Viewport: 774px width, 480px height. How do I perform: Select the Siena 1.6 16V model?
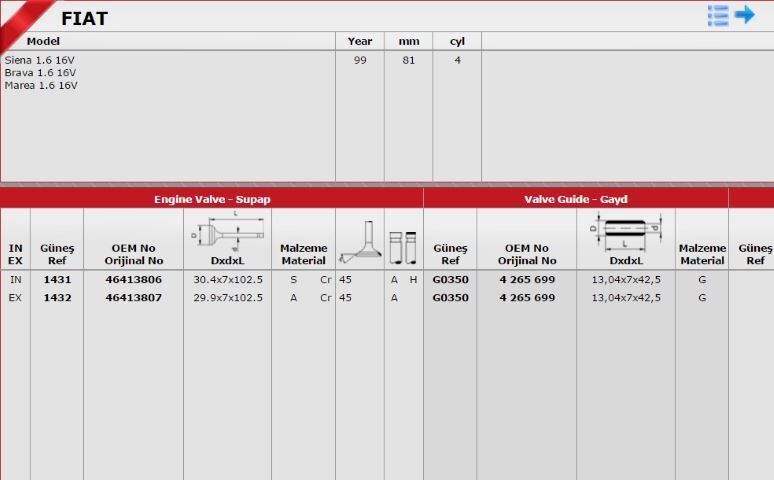coord(40,60)
